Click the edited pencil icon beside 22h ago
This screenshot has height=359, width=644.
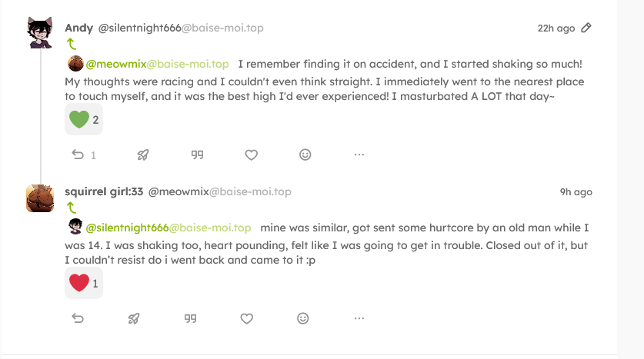[586, 28]
